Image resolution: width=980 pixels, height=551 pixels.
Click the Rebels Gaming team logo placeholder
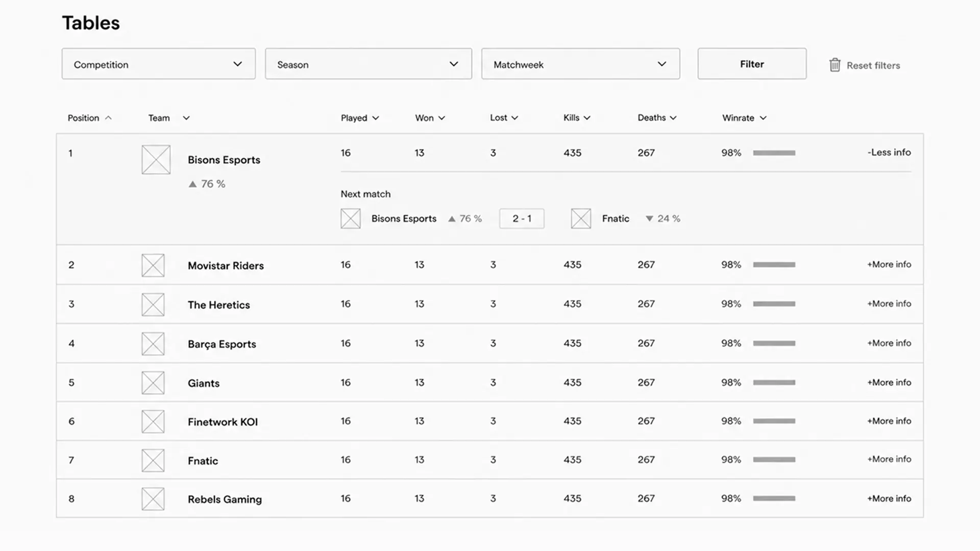[153, 499]
